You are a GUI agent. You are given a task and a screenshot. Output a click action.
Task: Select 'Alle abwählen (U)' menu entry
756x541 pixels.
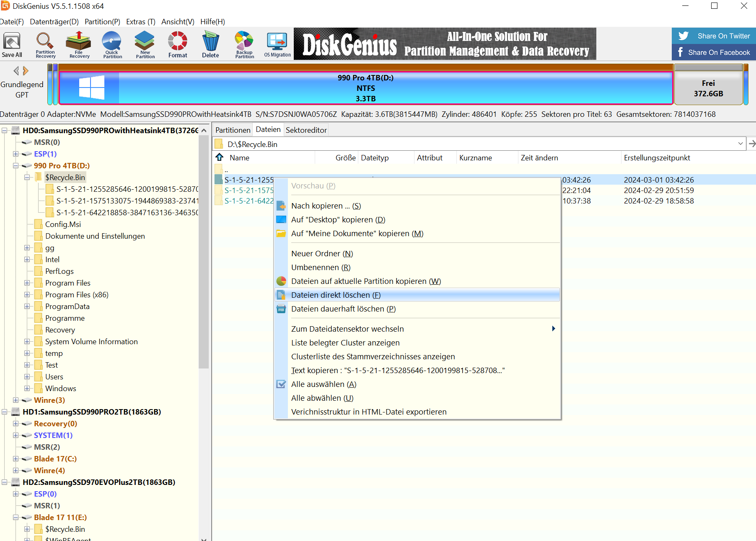click(417, 398)
